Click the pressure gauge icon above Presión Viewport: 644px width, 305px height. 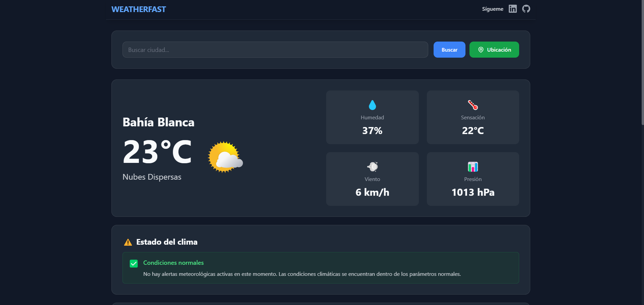pos(473,167)
